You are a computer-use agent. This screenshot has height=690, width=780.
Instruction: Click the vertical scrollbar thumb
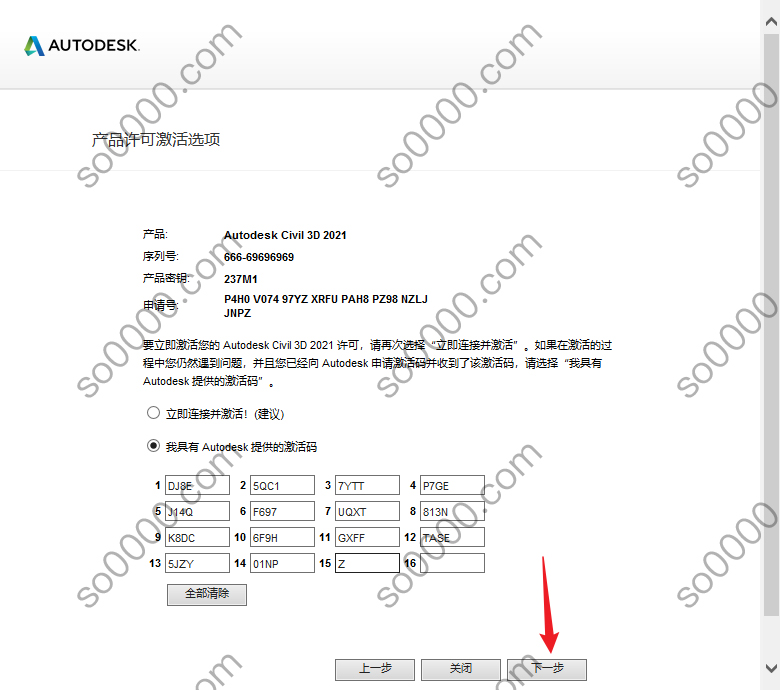[x=771, y=324]
